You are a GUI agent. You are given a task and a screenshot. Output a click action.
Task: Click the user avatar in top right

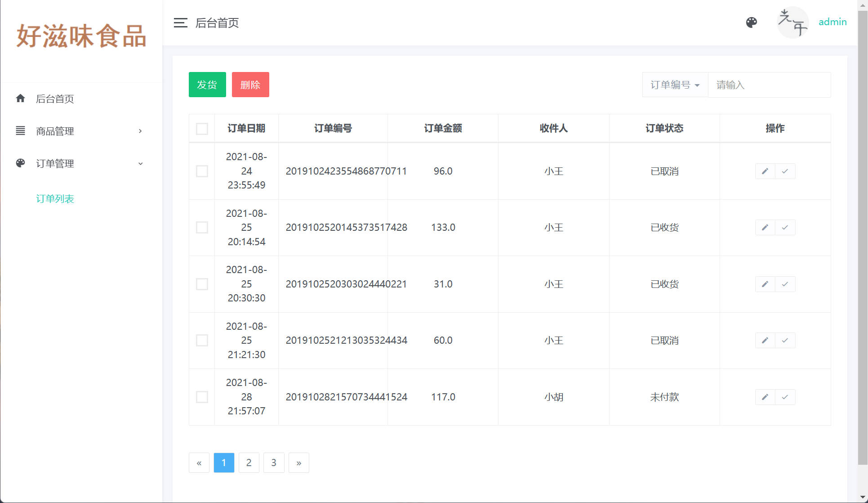click(792, 22)
